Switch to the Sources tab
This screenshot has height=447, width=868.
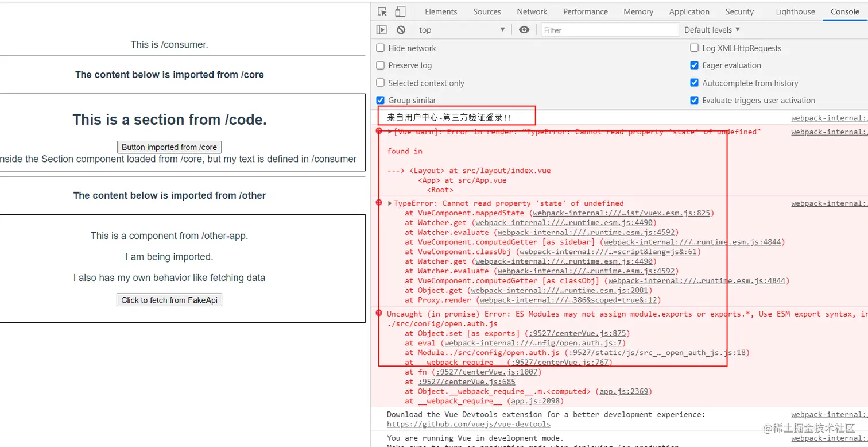(x=487, y=11)
